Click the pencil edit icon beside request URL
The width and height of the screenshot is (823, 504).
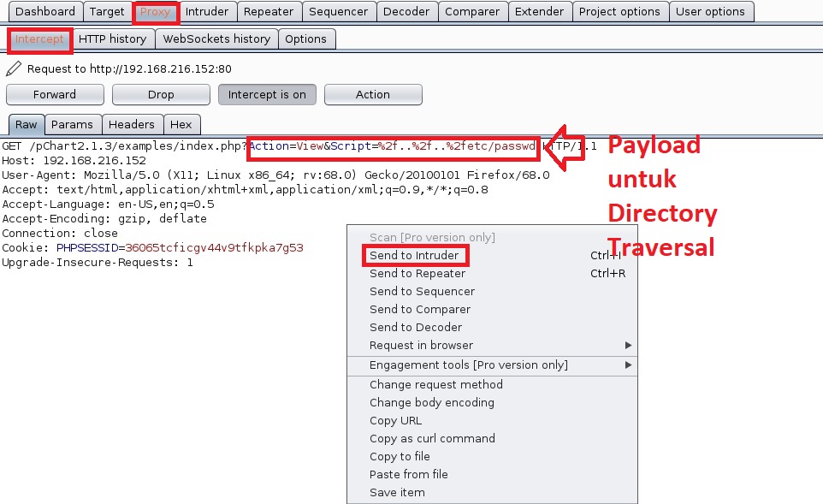click(x=14, y=68)
